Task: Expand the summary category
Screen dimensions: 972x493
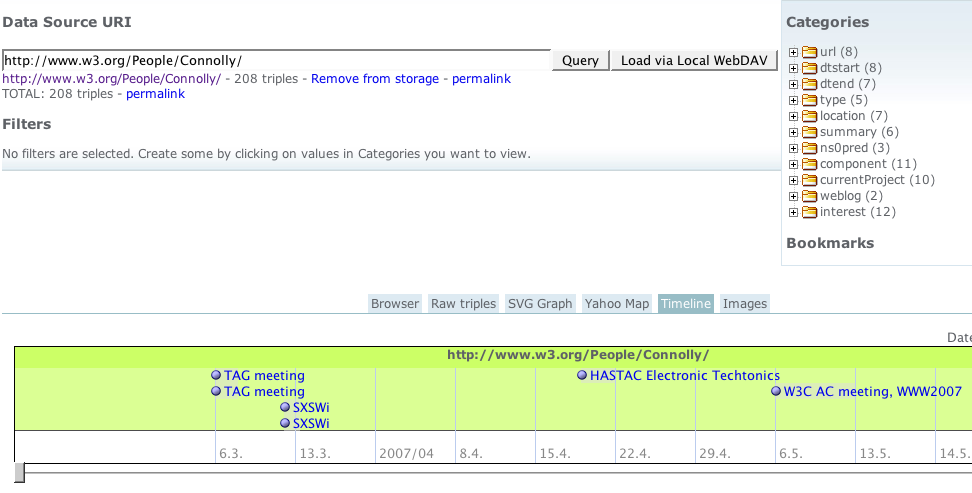Action: tap(794, 132)
